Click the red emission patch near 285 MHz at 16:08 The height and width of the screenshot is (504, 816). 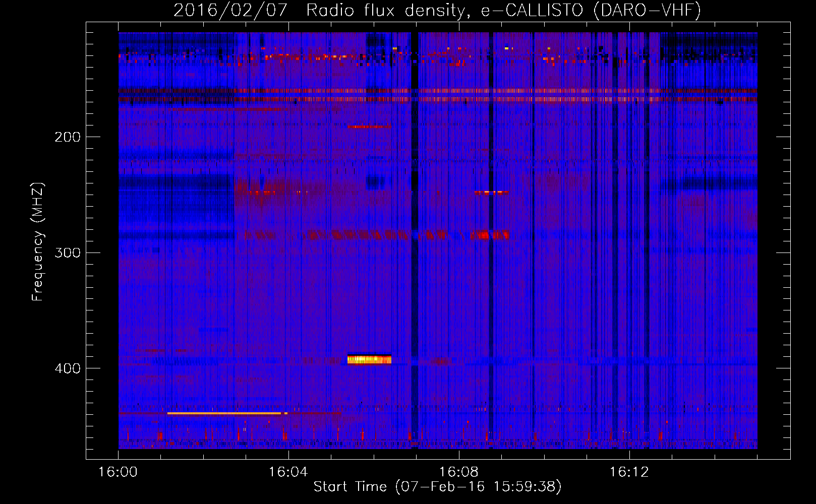[490, 235]
